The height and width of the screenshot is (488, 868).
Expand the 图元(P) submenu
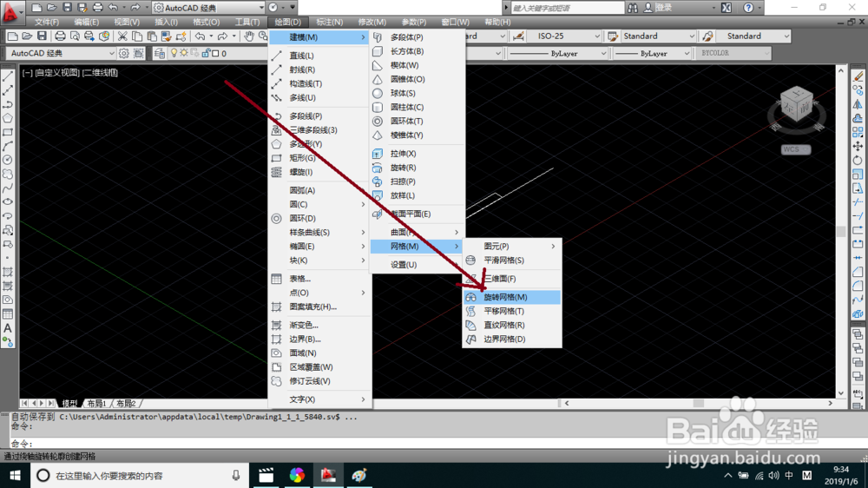coord(512,246)
